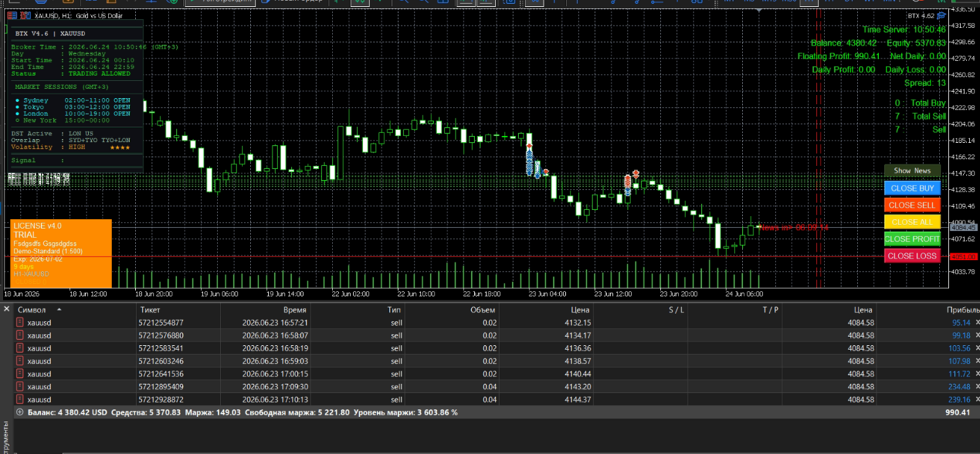The width and height of the screenshot is (980, 454).
Task: Click the plus icon beside Баланс summary
Action: [20, 412]
